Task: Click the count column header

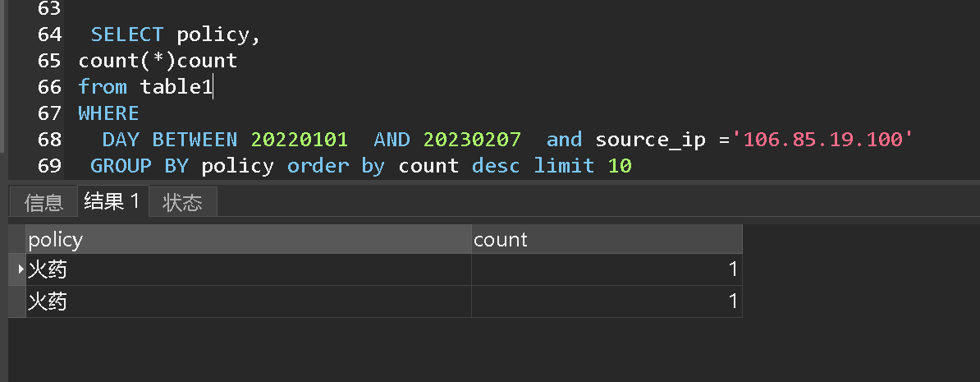Action: click(607, 239)
